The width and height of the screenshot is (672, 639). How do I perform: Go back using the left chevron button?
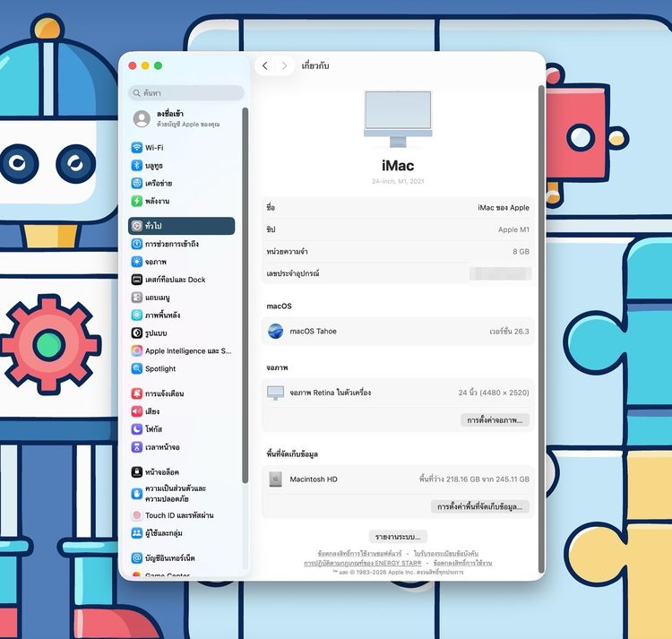[264, 66]
